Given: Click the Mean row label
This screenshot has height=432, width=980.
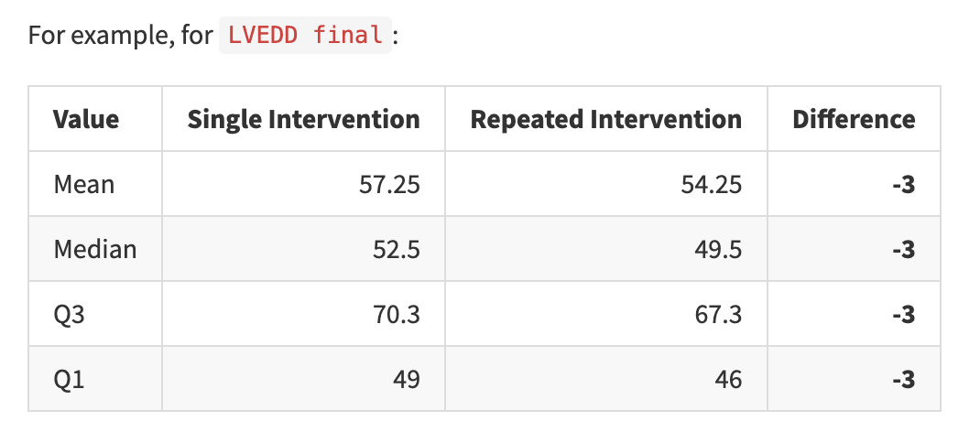Looking at the screenshot, I should (x=84, y=184).
